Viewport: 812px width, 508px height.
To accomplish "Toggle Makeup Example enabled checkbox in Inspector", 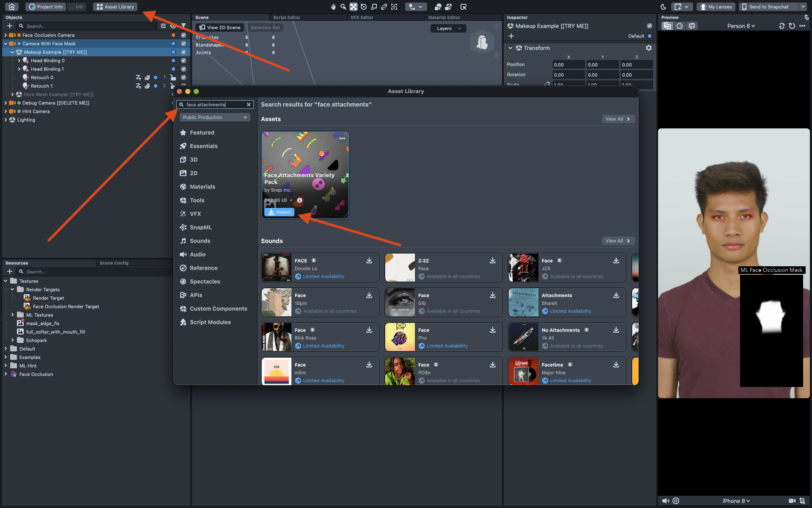I will point(650,26).
